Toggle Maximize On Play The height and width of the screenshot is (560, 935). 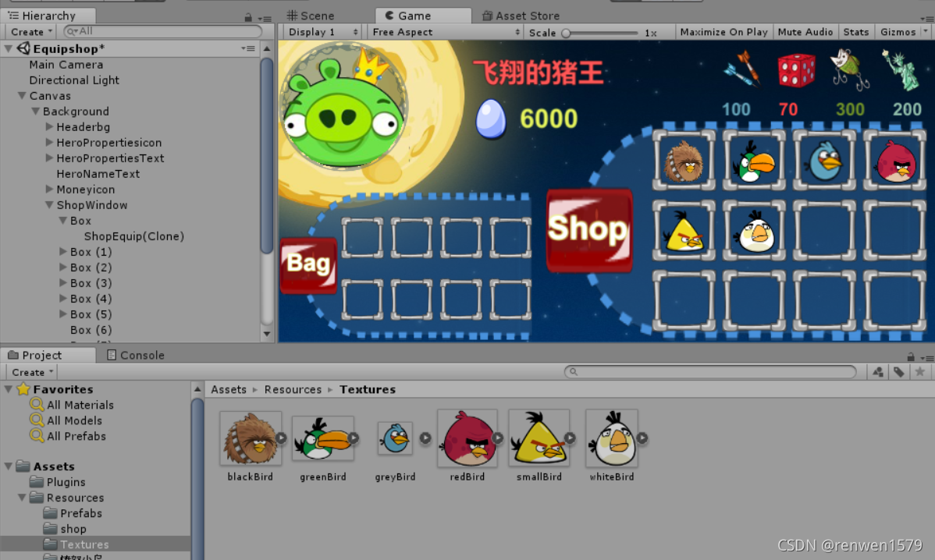724,32
